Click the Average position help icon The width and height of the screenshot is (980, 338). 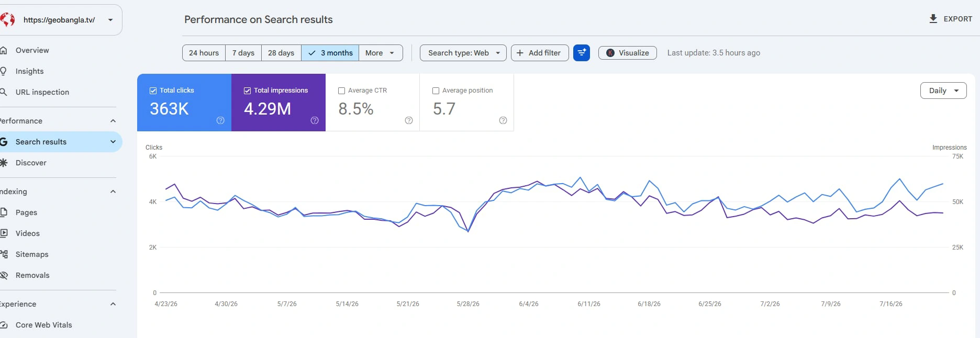(x=503, y=120)
